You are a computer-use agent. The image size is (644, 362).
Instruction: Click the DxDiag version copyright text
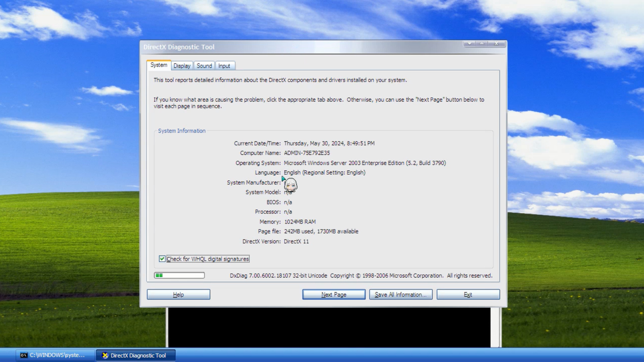point(361,276)
